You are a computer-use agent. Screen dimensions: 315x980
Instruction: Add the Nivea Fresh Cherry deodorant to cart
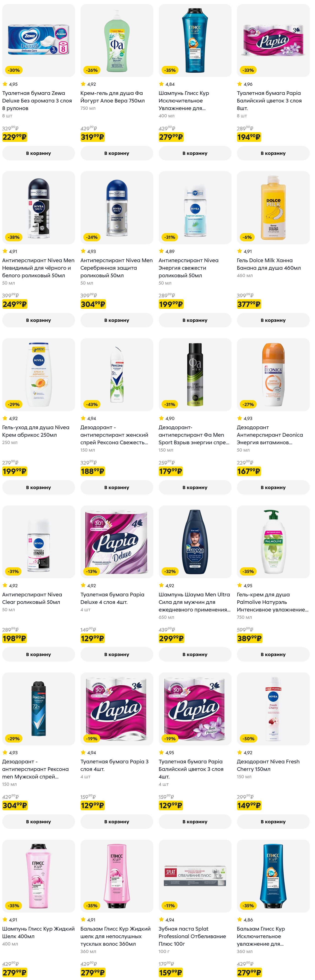coord(273,821)
